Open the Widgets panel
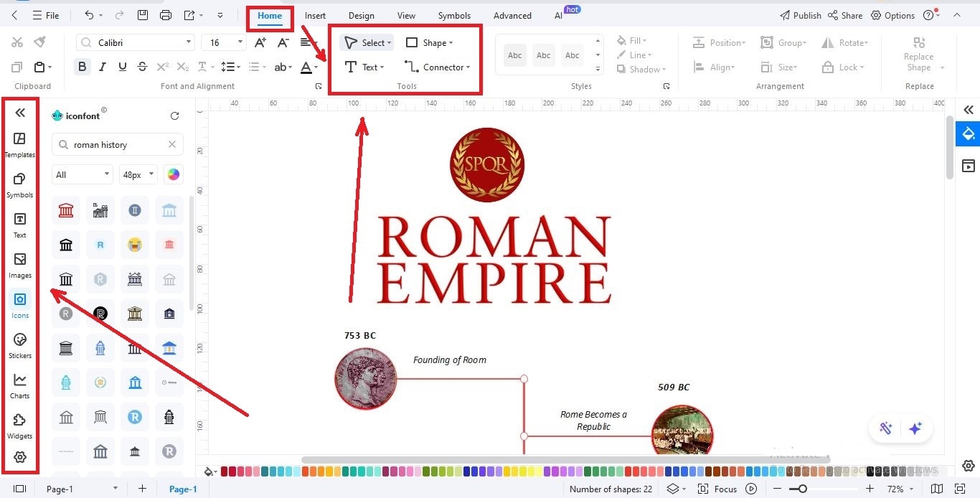Image resolution: width=980 pixels, height=498 pixels. [x=19, y=425]
